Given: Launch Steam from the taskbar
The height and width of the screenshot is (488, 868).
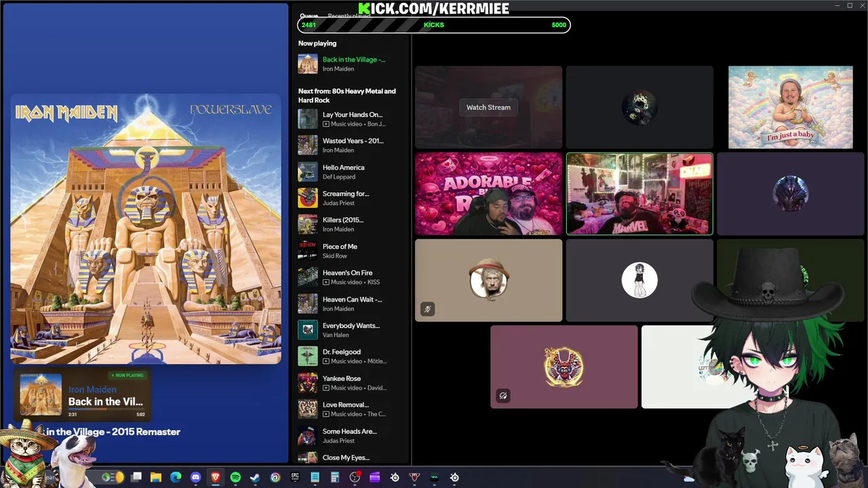Looking at the screenshot, I should (255, 477).
